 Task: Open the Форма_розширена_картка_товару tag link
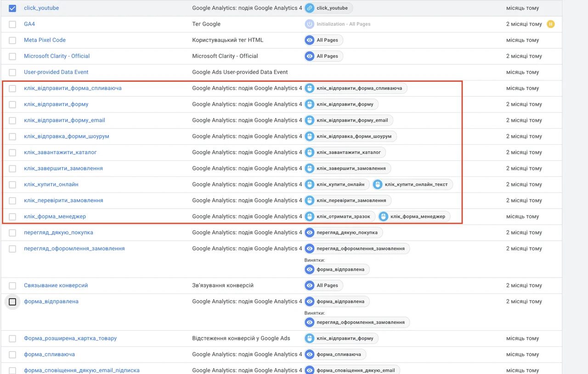coord(70,338)
